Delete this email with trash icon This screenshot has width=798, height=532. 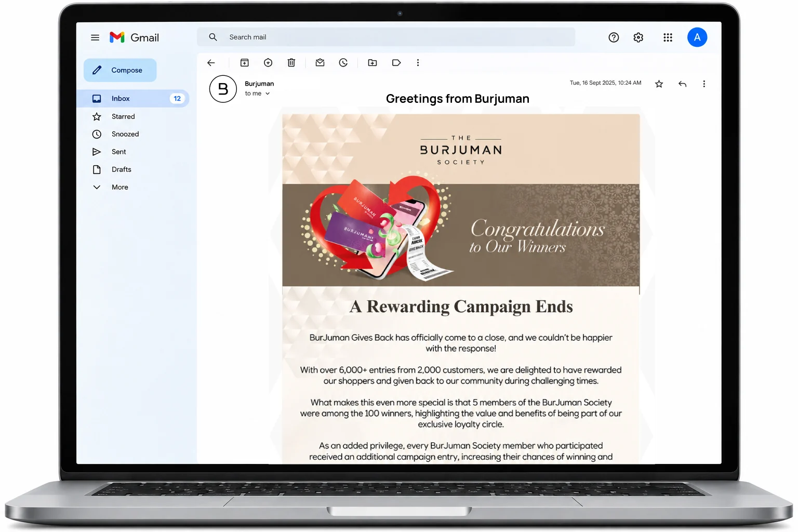click(x=291, y=63)
